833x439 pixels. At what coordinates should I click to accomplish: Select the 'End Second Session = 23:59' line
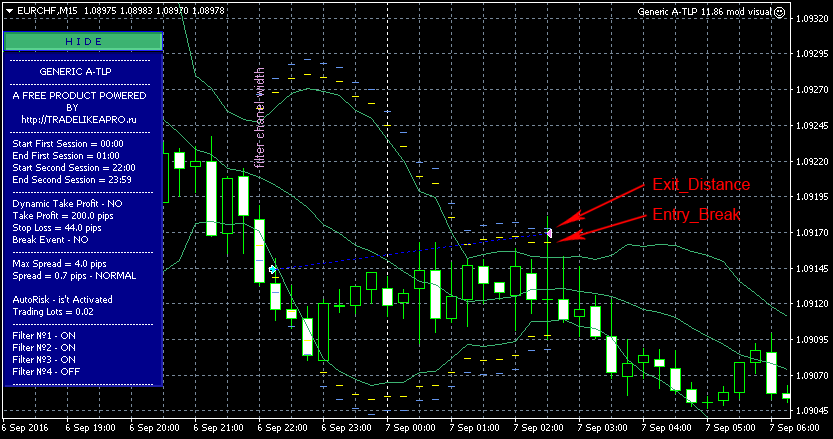point(72,180)
